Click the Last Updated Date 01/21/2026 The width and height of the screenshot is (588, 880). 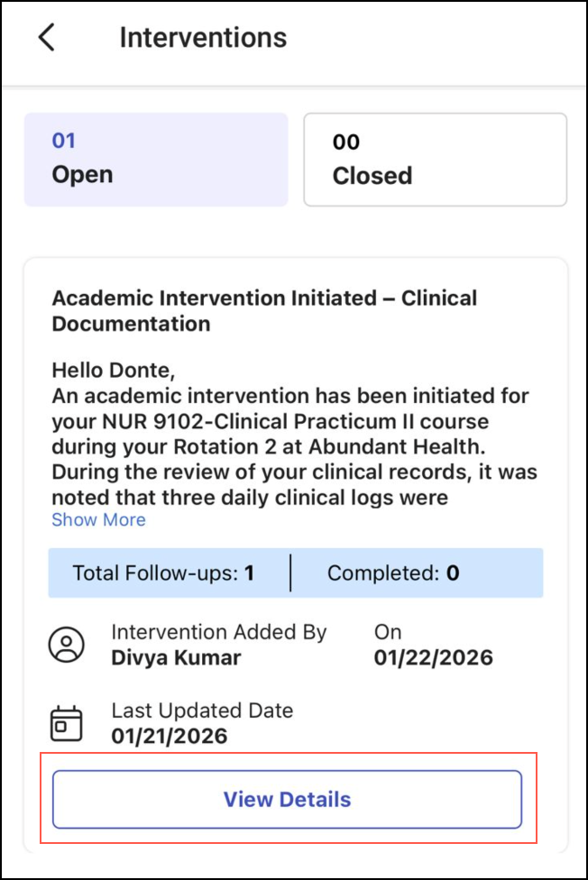point(170,736)
